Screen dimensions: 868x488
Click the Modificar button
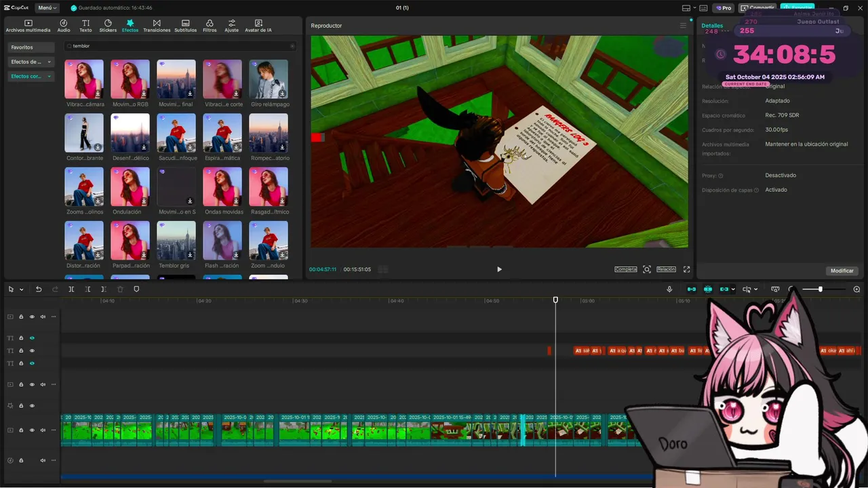coord(842,270)
